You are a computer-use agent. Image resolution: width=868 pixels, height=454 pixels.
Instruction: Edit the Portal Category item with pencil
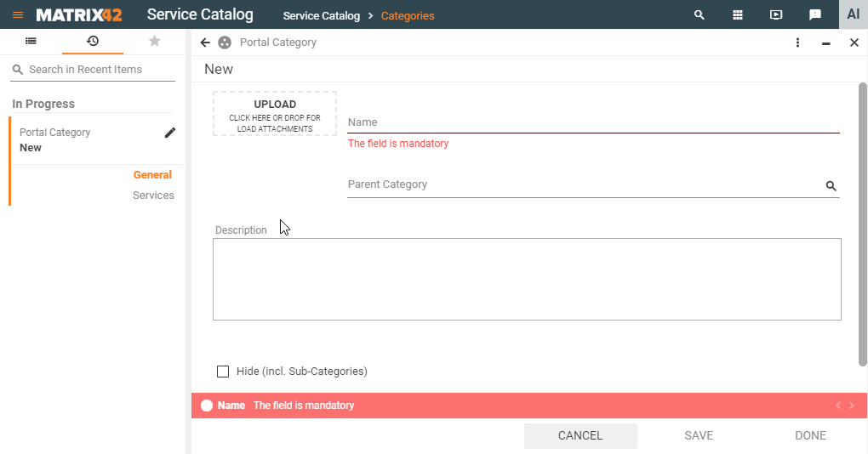[170, 133]
